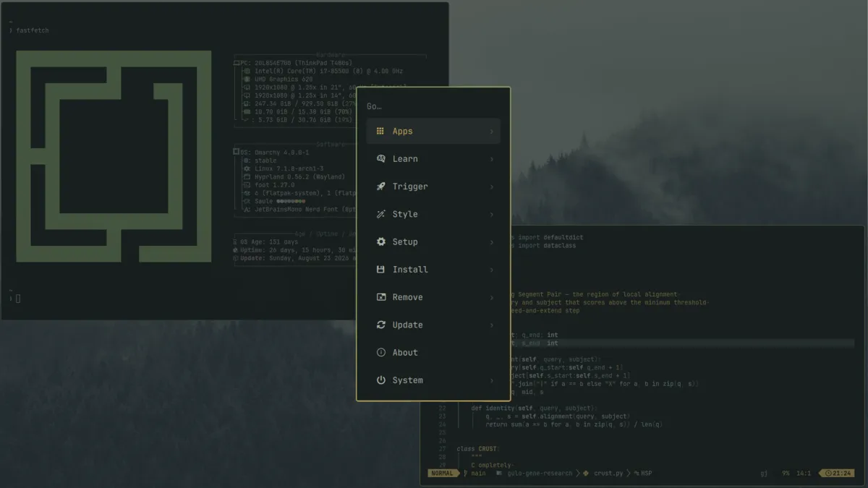Expand the Style submenu chevron
Viewport: 868px width, 488px height.
point(492,214)
